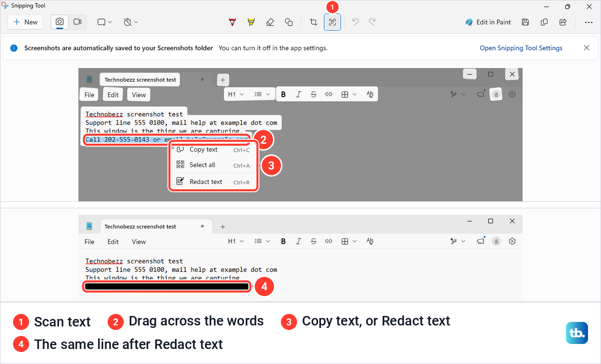This screenshot has width=601, height=364.
Task: Choose the Eraser tool
Action: (270, 22)
